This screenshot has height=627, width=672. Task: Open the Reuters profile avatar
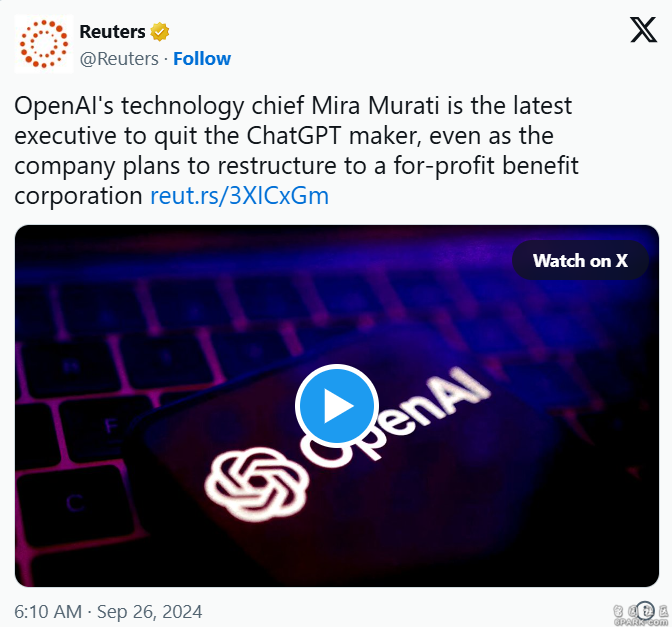pos(44,44)
